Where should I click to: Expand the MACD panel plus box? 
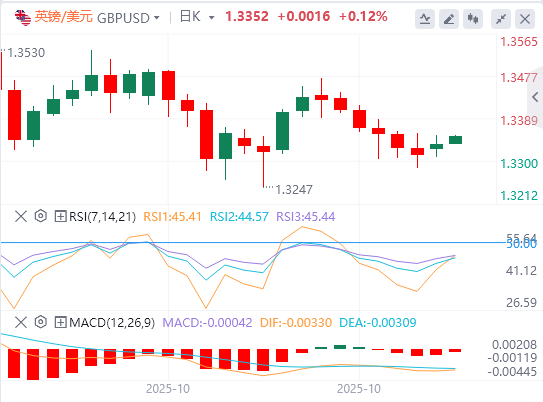61,322
